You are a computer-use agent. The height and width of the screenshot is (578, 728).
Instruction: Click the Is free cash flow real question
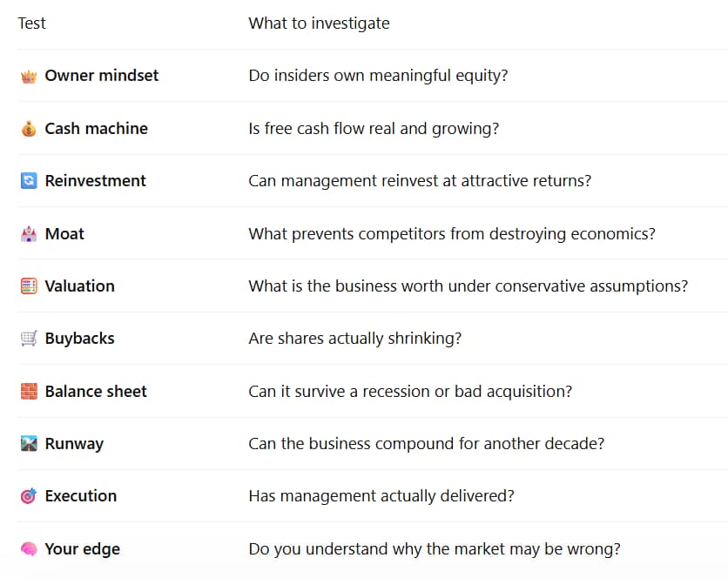(374, 129)
